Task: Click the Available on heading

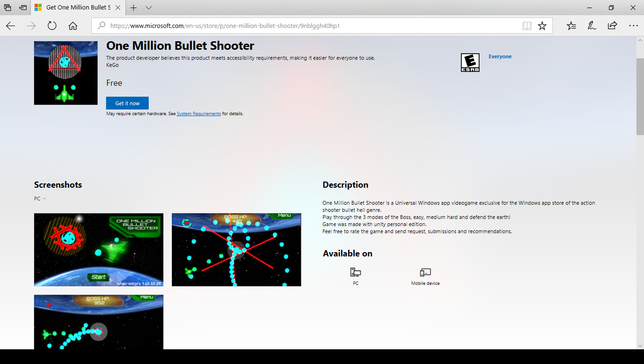Action: pyautogui.click(x=348, y=254)
